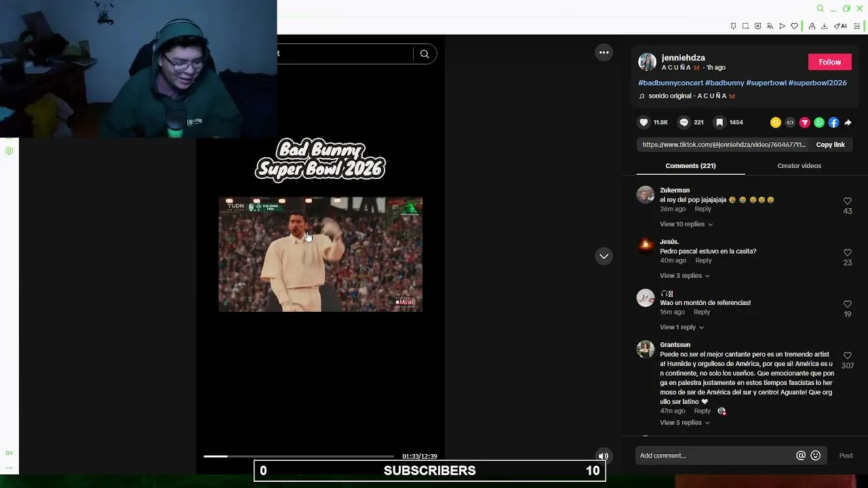
Task: Click the browser downloads icon
Action: 824,26
